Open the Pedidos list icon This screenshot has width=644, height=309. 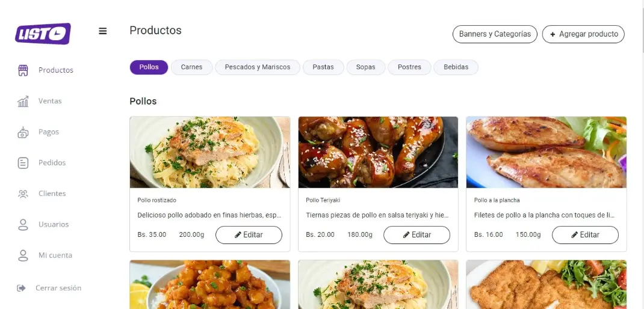pyautogui.click(x=23, y=163)
